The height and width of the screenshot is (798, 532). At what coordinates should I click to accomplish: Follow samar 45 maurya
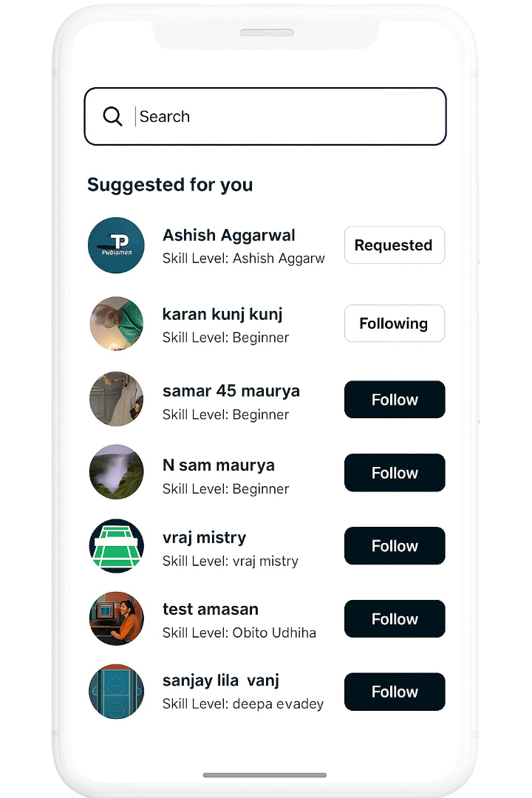point(395,400)
